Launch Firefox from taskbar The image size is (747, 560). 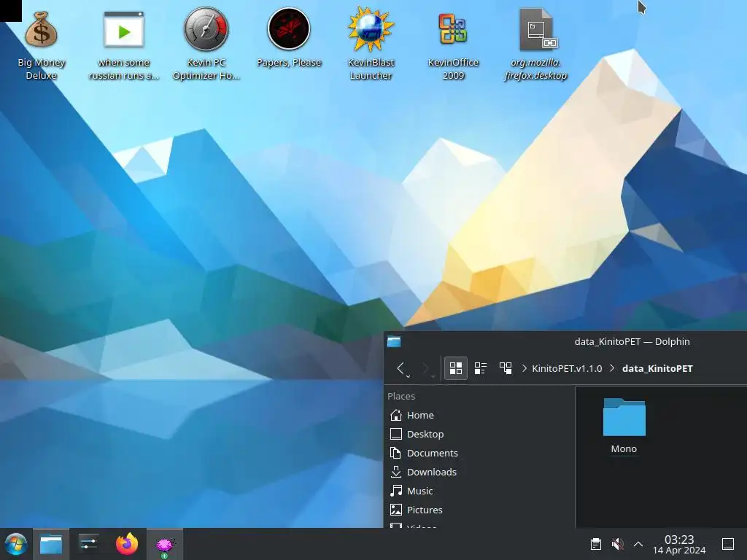(127, 544)
